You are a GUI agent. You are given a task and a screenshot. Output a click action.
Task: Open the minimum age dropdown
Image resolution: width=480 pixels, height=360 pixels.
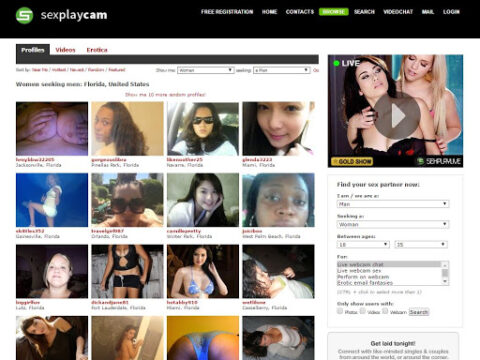coord(363,245)
